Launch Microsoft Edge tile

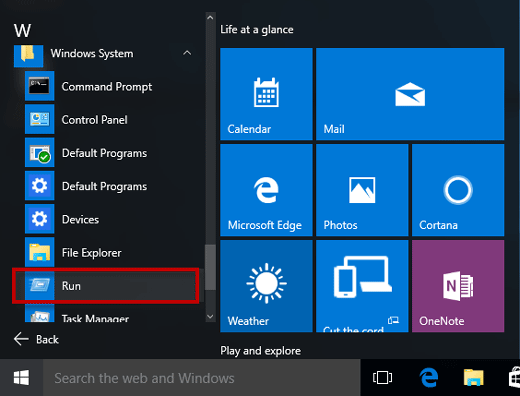tap(266, 190)
